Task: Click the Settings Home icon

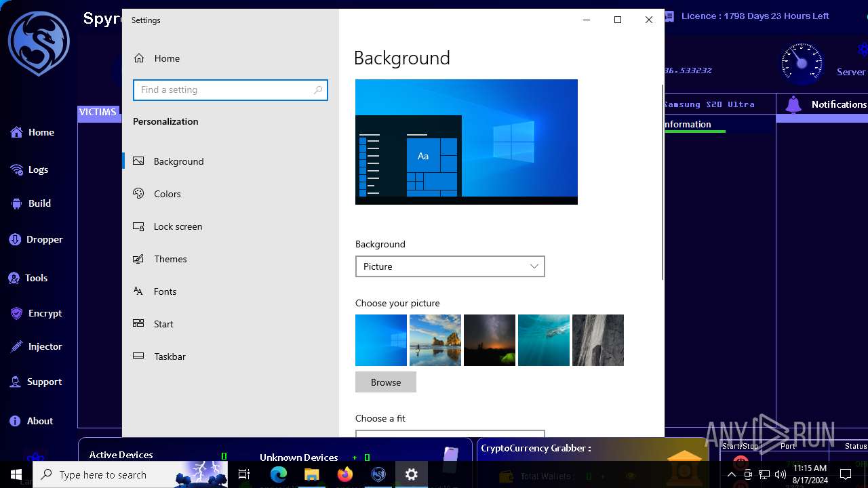Action: click(x=139, y=58)
